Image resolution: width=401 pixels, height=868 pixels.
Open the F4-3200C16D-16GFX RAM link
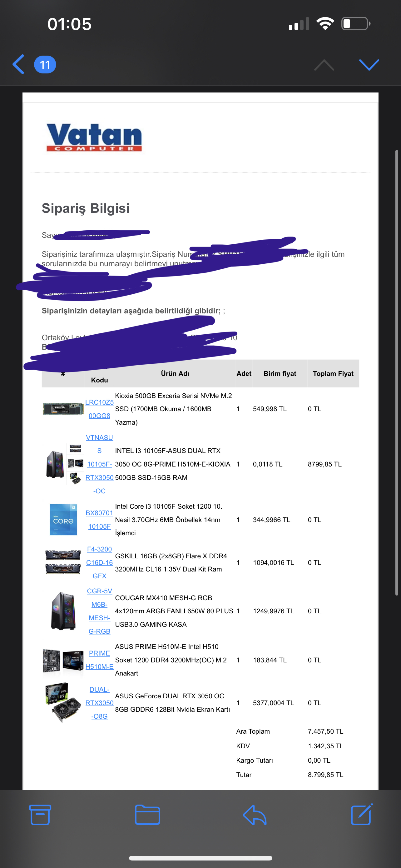click(99, 562)
